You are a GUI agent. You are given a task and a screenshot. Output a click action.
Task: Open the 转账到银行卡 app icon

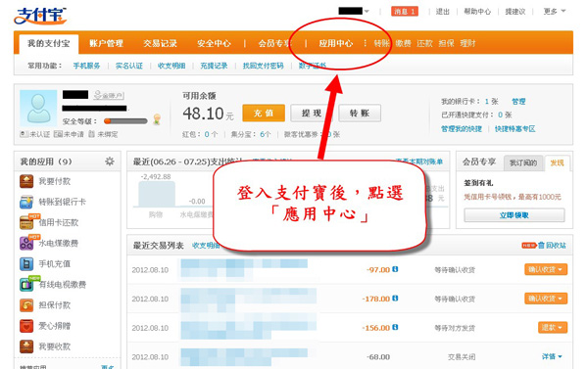click(x=26, y=202)
